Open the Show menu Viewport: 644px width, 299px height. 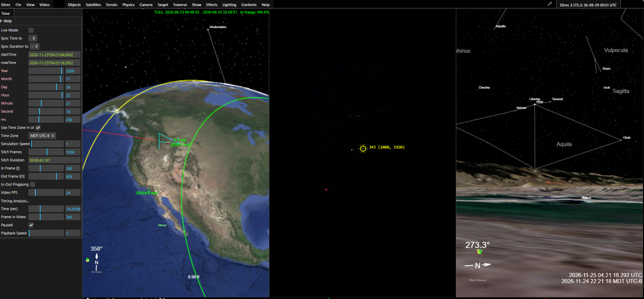[x=196, y=5]
